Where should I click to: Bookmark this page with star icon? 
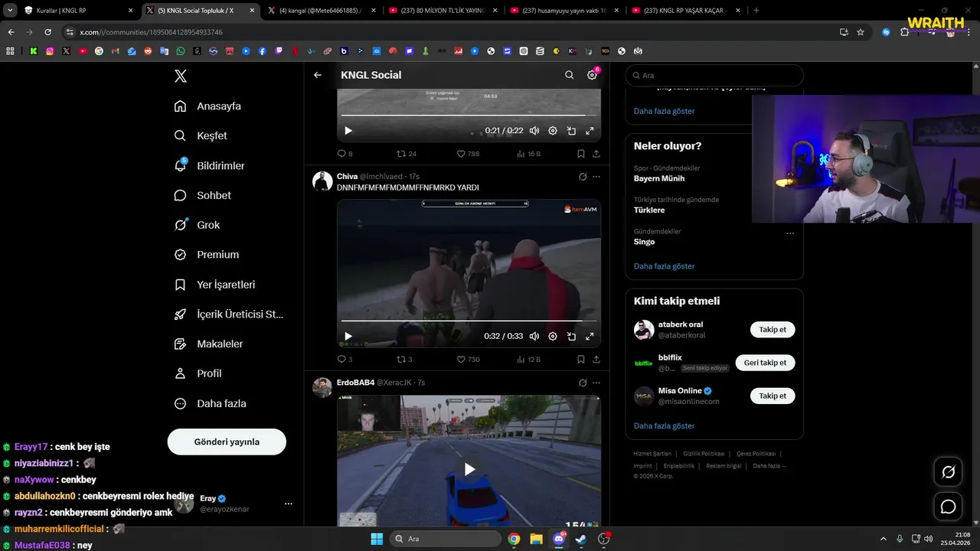(861, 32)
